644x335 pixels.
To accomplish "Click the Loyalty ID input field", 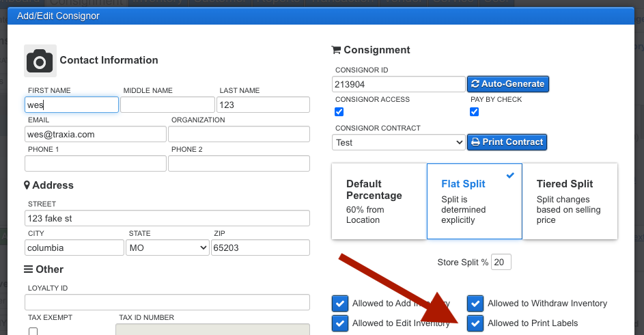I will 167,302.
